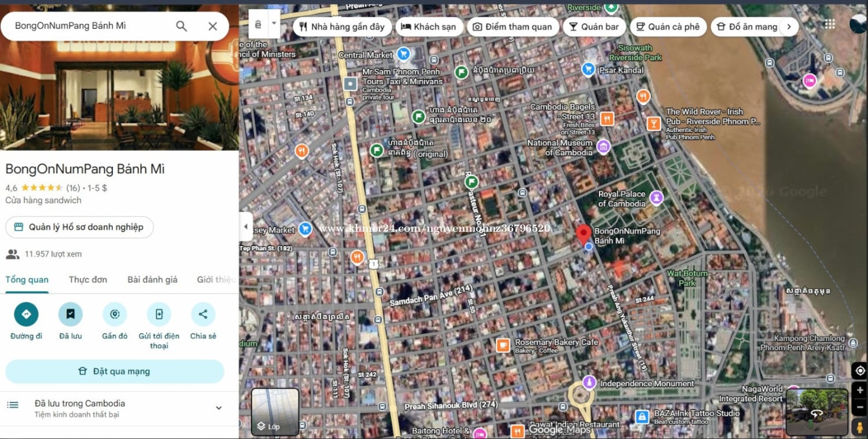Select the Central Market shopping marker
The width and height of the screenshot is (868, 439).
click(404, 55)
